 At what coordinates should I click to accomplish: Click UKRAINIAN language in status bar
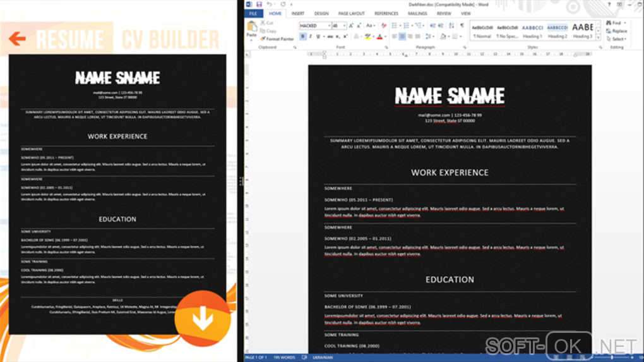[323, 358]
